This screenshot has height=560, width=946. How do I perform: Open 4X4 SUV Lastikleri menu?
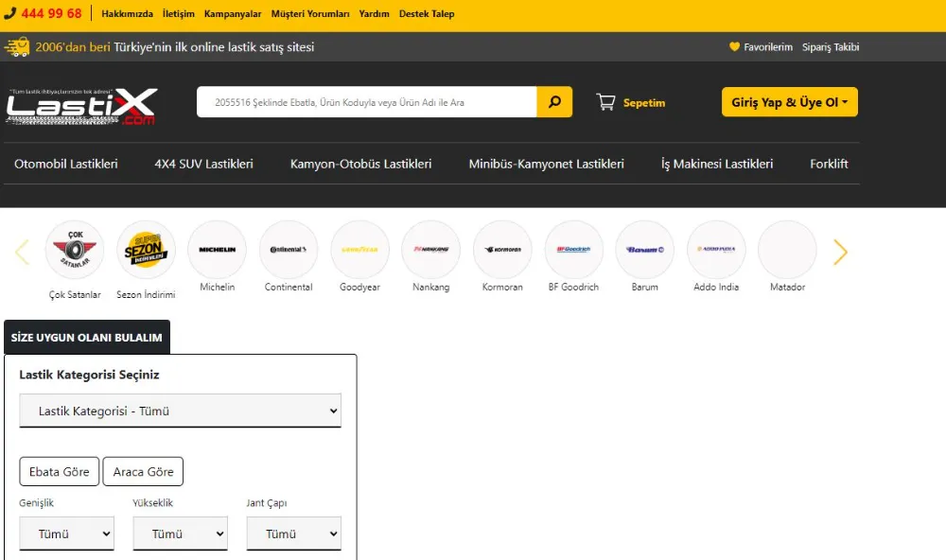pyautogui.click(x=204, y=164)
